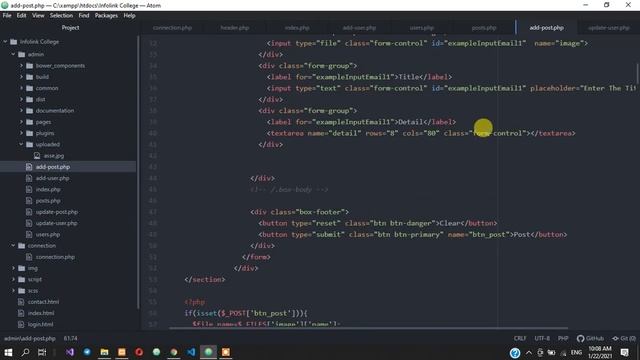Open login.html in the project tree
The width and height of the screenshot is (640, 360).
(40, 324)
